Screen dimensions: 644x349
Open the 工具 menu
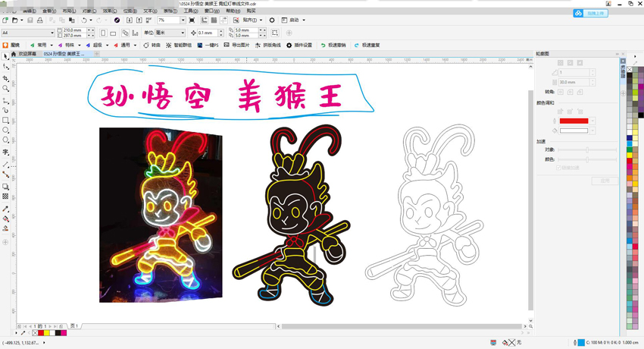point(190,11)
